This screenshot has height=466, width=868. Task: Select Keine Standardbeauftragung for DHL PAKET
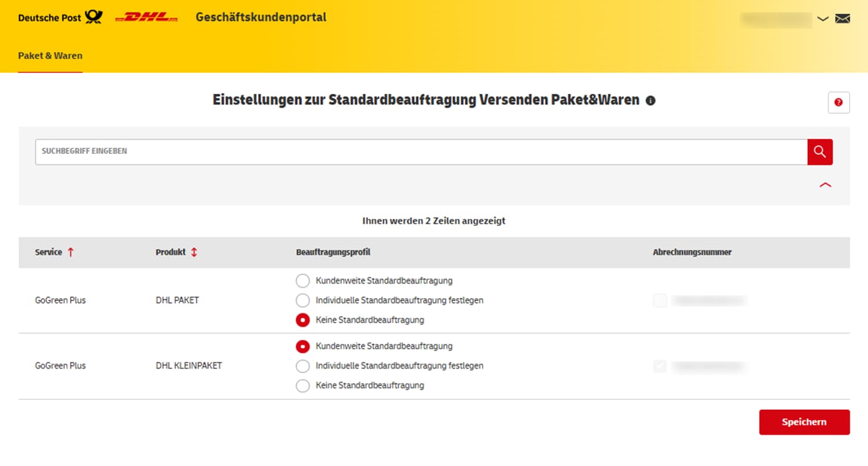pyautogui.click(x=303, y=320)
